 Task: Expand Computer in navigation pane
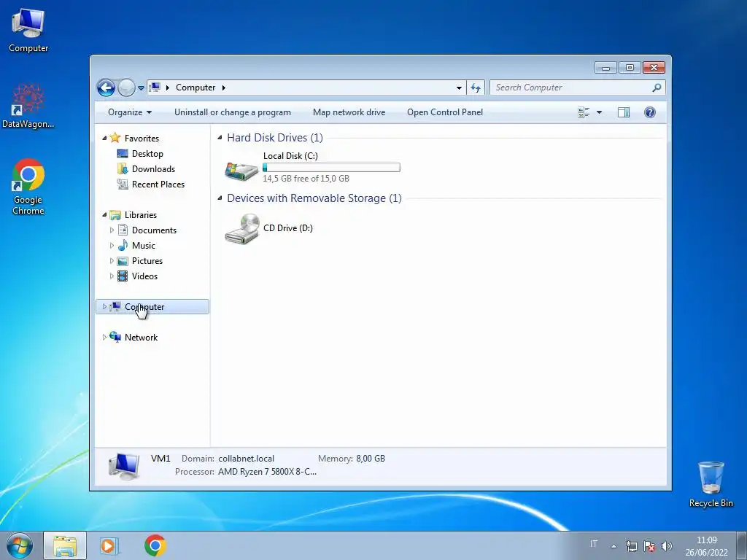click(105, 307)
